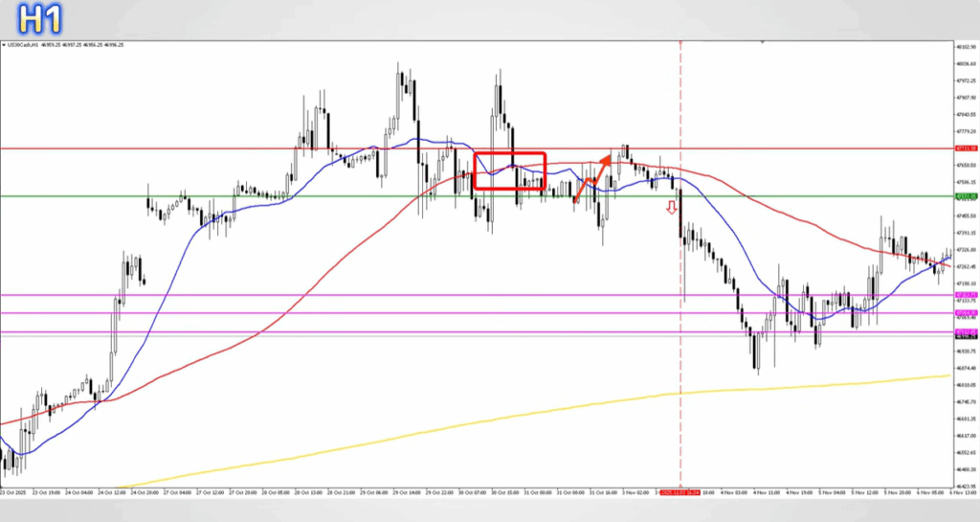Click the orange zigzag up-arrow annotation
980x522 pixels.
pyautogui.click(x=593, y=177)
